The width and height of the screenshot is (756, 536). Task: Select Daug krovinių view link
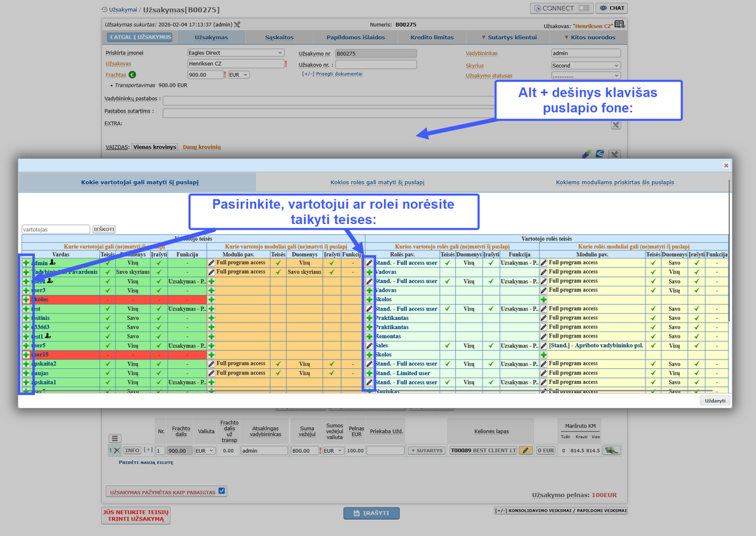coord(202,147)
